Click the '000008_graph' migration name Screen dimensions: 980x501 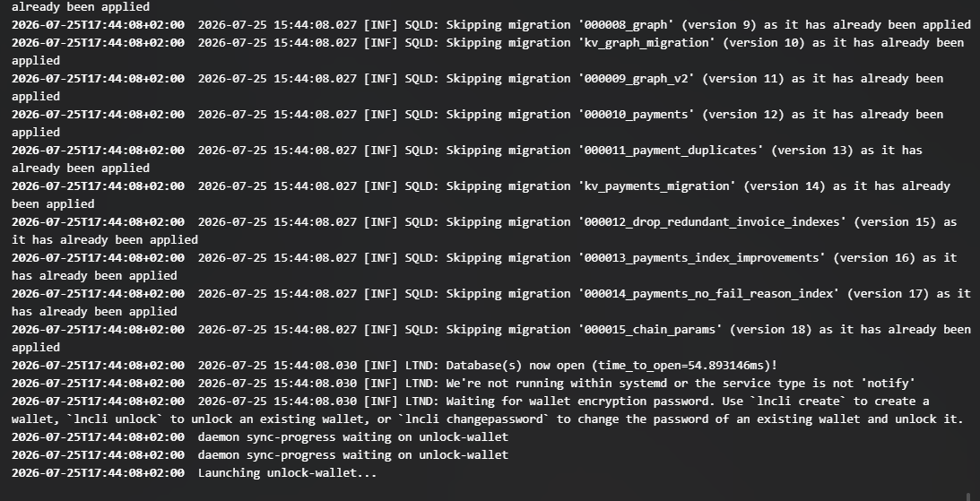(x=626, y=25)
